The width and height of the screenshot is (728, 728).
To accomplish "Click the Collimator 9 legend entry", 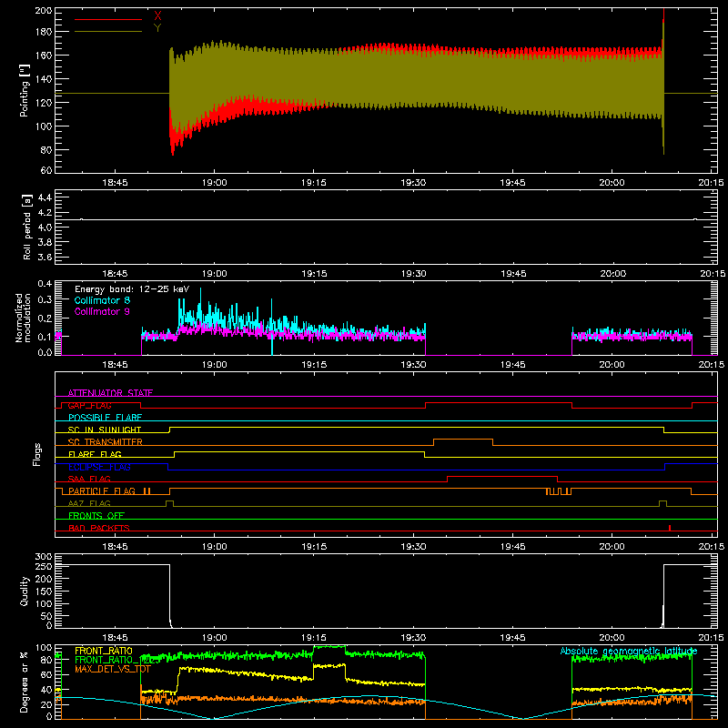I will pyautogui.click(x=102, y=311).
